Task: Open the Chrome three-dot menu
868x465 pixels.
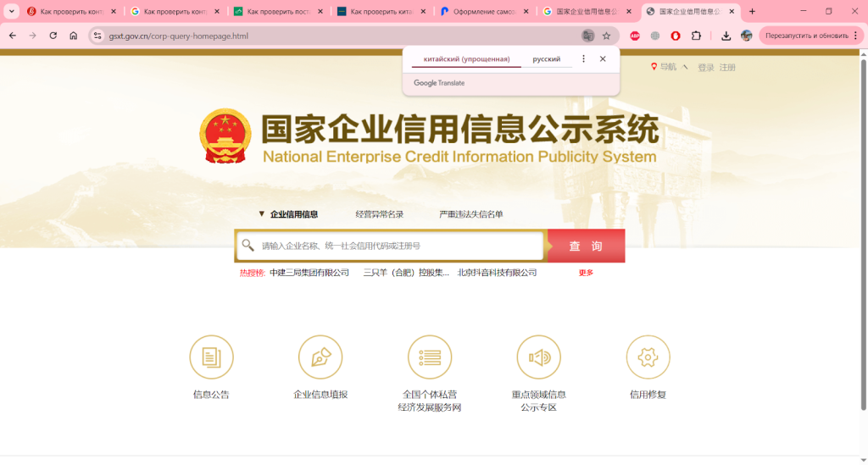Action: point(856,36)
